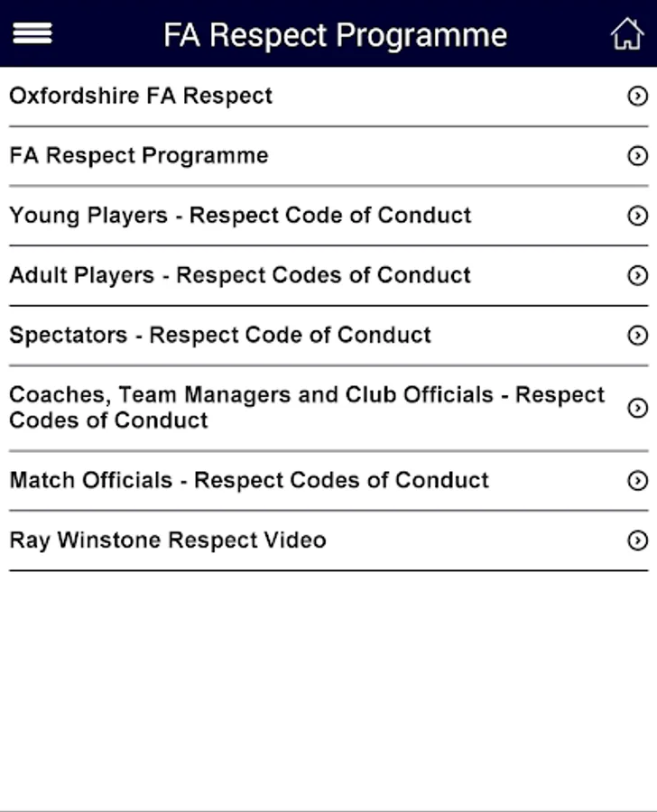Click the FA Respect Programme header title
The height and width of the screenshot is (812, 657).
[x=335, y=35]
